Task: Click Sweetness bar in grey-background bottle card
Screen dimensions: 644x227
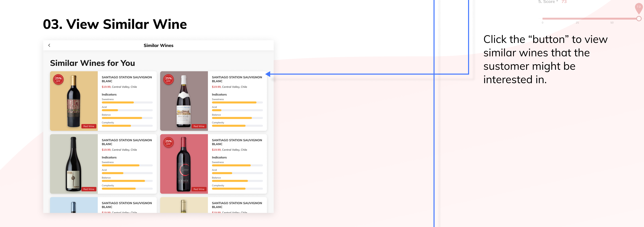Action: tap(127, 165)
